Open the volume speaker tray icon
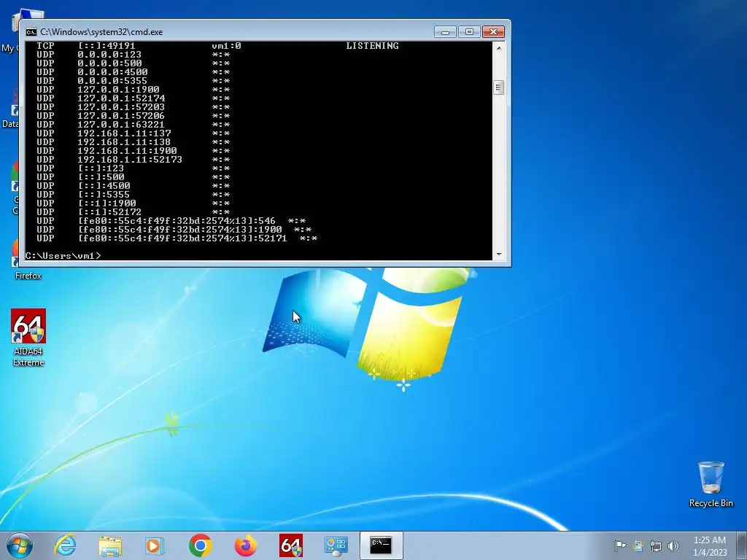This screenshot has width=747, height=560. pos(673,545)
